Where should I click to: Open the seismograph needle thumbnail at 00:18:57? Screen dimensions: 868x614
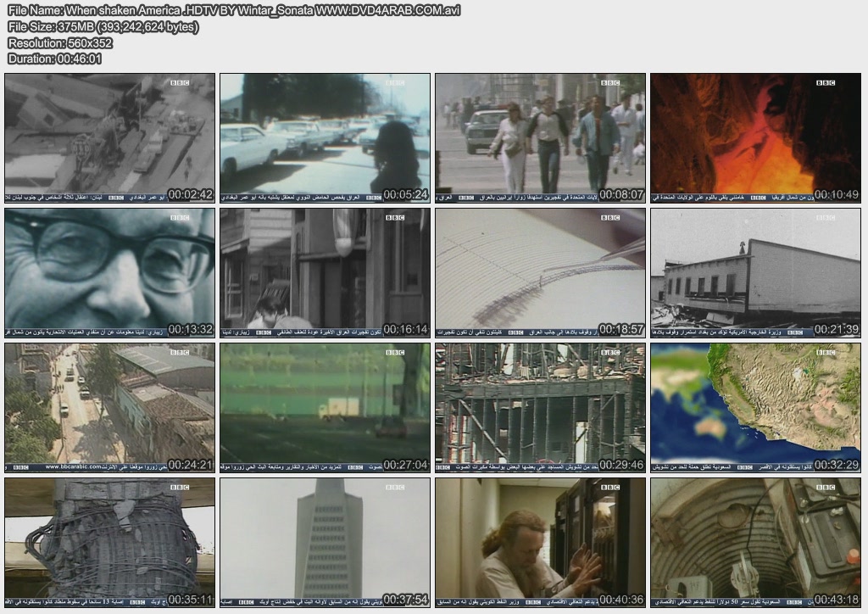(540, 273)
